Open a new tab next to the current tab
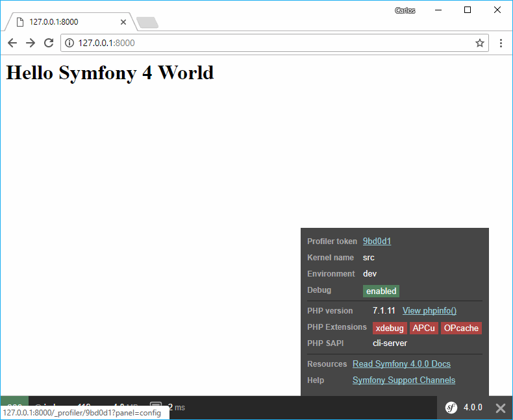 tap(147, 22)
